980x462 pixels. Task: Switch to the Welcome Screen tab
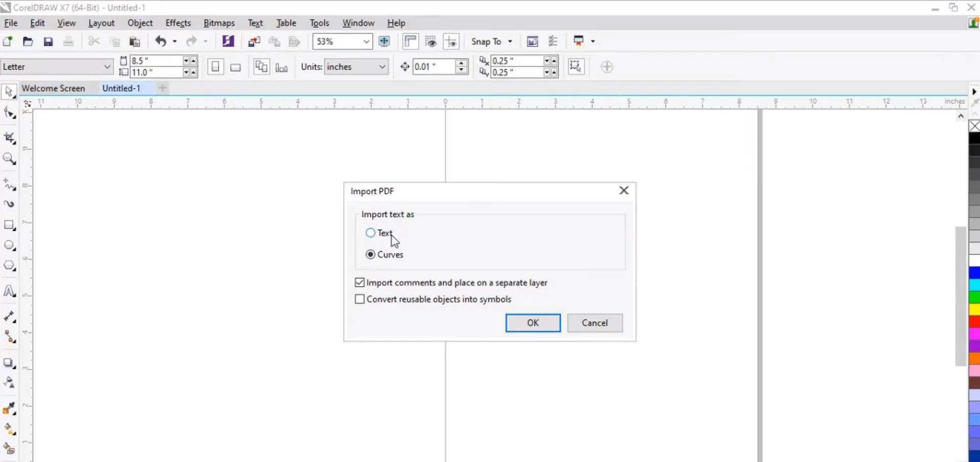pyautogui.click(x=54, y=88)
